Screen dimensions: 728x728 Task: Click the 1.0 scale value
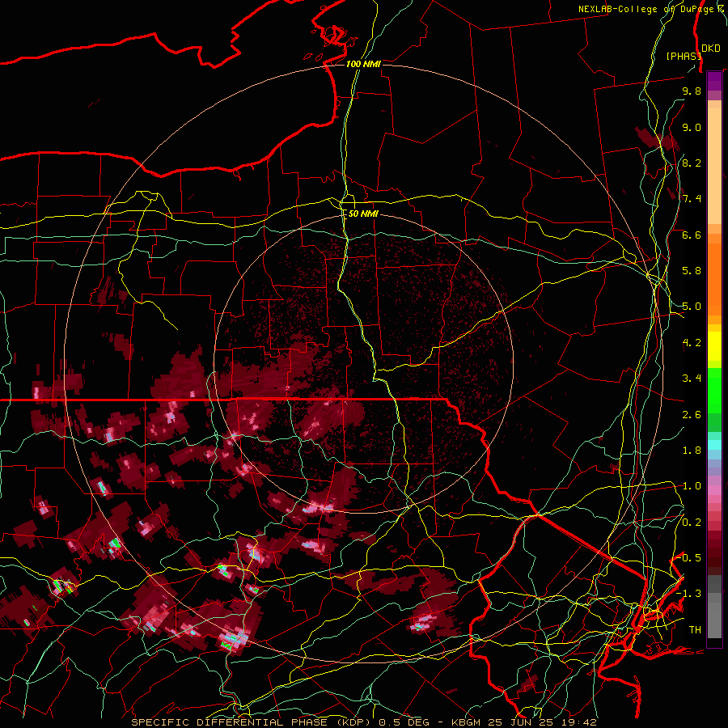pyautogui.click(x=692, y=486)
